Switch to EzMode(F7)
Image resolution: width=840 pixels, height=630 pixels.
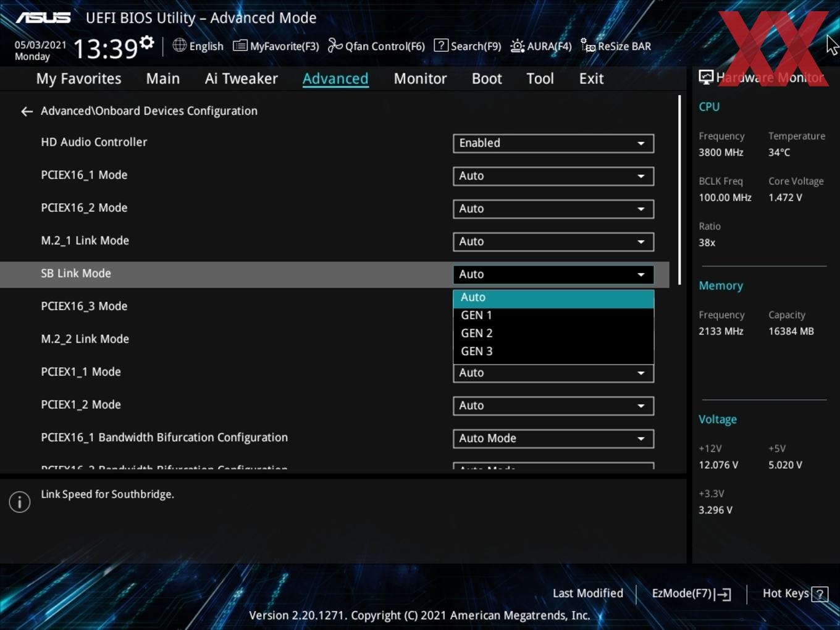pyautogui.click(x=691, y=594)
